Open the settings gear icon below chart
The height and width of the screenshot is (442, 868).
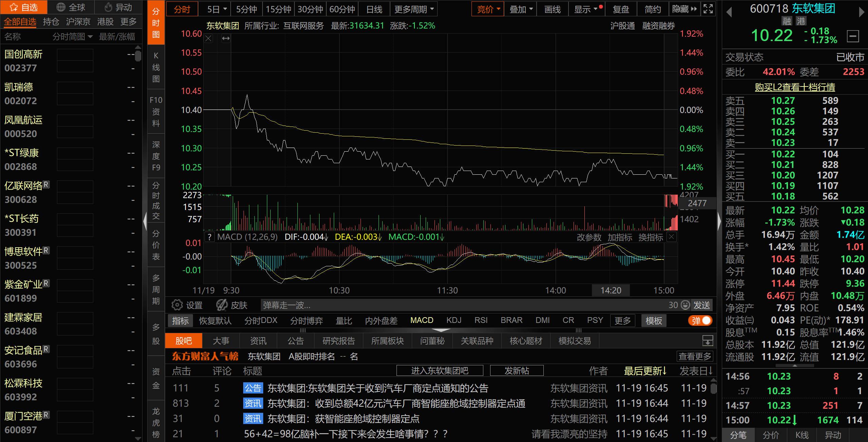(x=177, y=305)
